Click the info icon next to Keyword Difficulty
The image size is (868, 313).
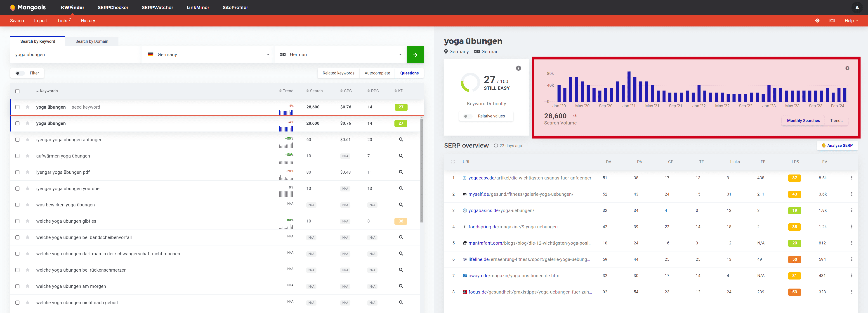[x=518, y=68]
